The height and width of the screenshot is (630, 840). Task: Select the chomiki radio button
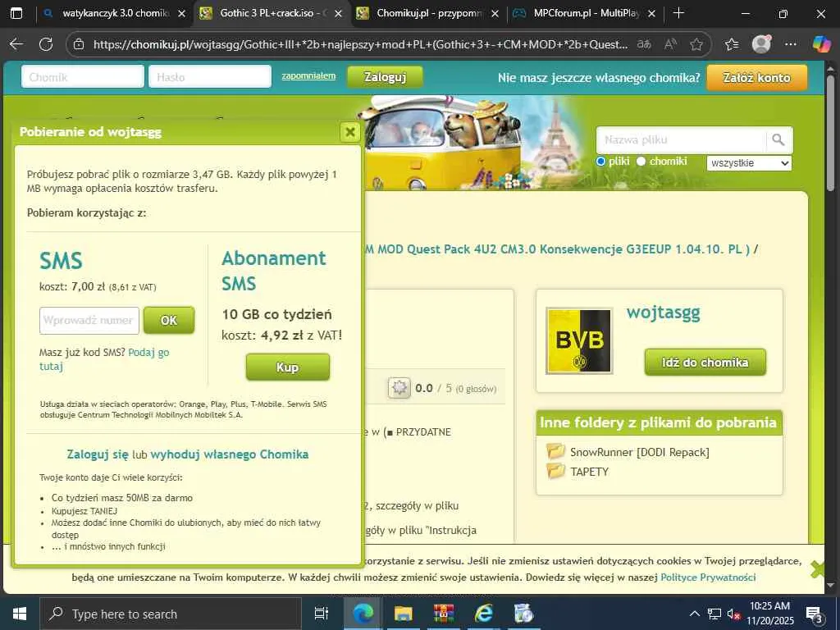[x=641, y=162]
